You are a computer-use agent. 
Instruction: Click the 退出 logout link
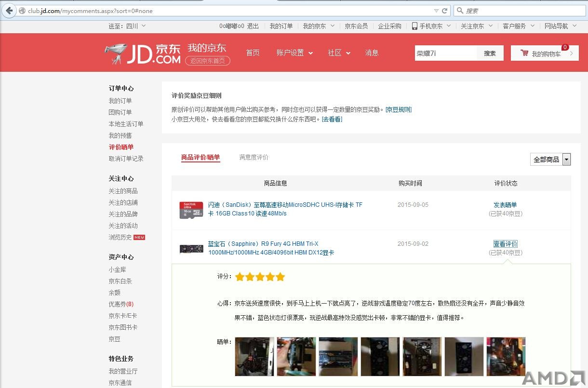pyautogui.click(x=253, y=26)
